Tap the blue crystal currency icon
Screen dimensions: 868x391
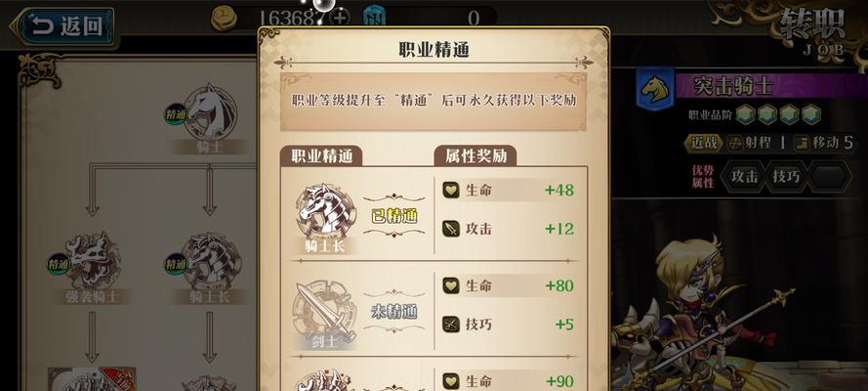374,18
